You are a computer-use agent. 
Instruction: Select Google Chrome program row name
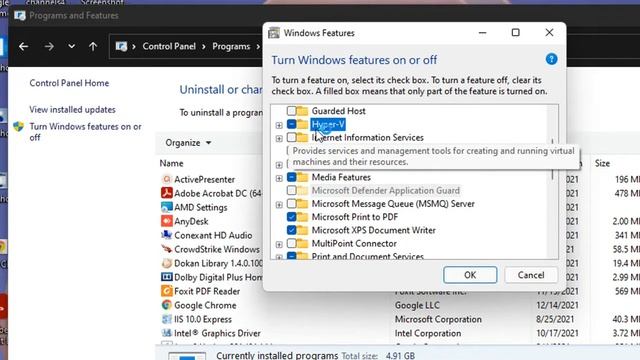205,305
